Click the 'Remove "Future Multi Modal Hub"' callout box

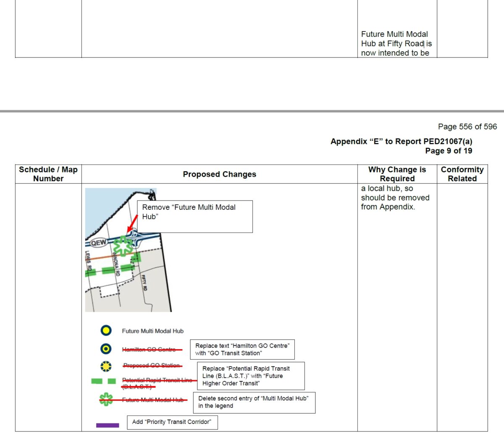[195, 217]
